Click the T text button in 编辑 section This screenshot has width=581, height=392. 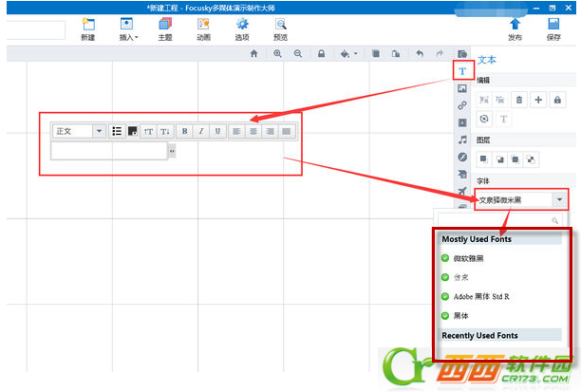(x=503, y=119)
